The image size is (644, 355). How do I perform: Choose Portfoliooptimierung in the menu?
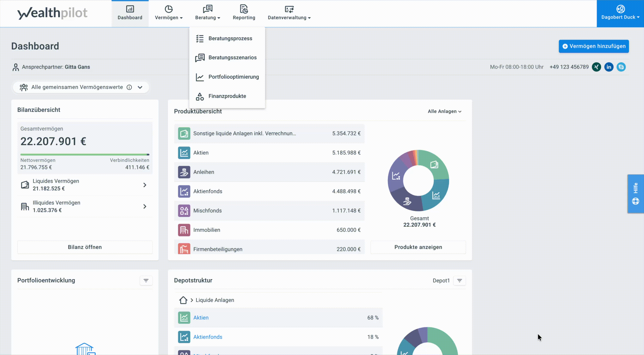coord(227,77)
